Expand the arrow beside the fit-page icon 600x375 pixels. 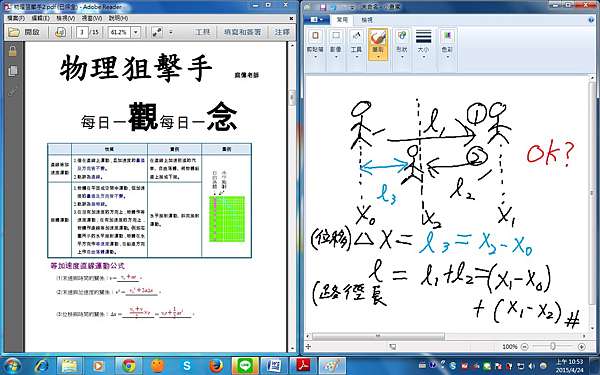171,32
